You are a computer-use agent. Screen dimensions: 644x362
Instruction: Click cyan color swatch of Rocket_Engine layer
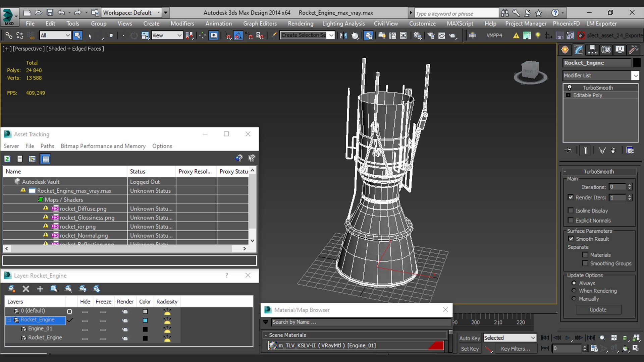click(145, 320)
